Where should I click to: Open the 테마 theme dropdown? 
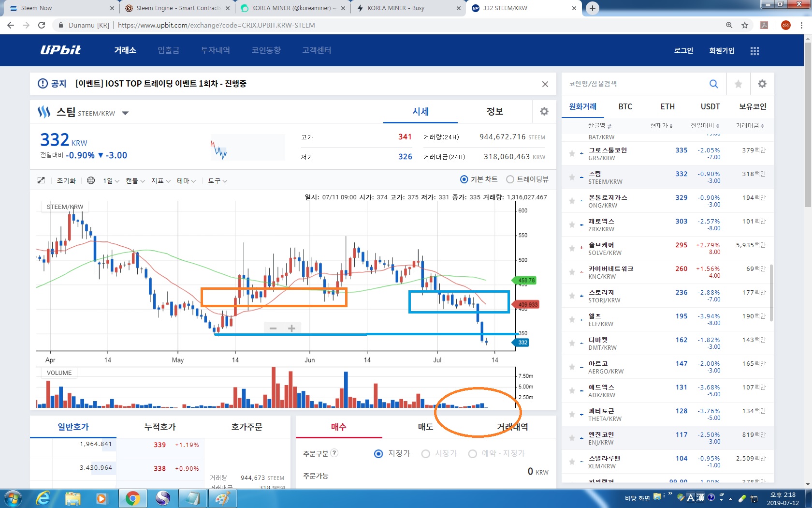tap(186, 181)
